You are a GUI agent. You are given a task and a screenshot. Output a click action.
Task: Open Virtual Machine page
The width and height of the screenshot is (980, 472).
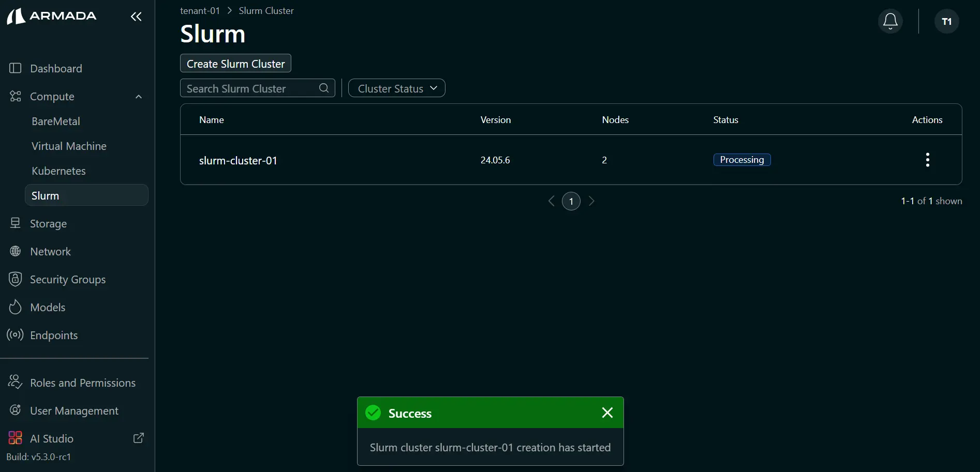click(69, 146)
